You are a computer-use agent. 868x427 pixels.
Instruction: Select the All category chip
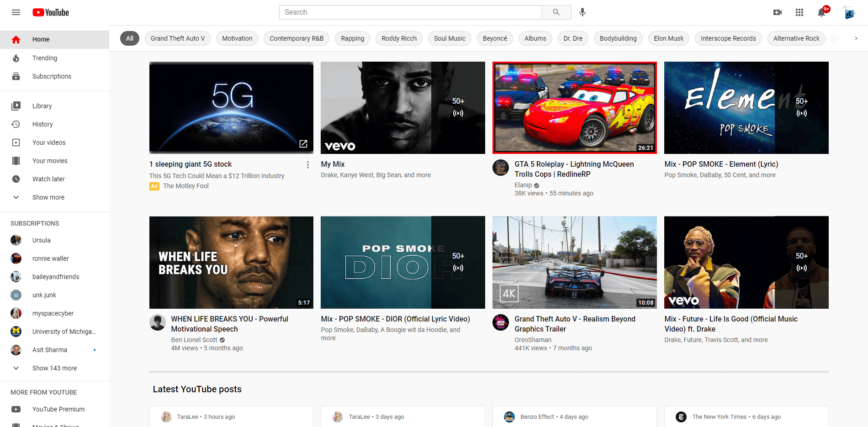(129, 38)
